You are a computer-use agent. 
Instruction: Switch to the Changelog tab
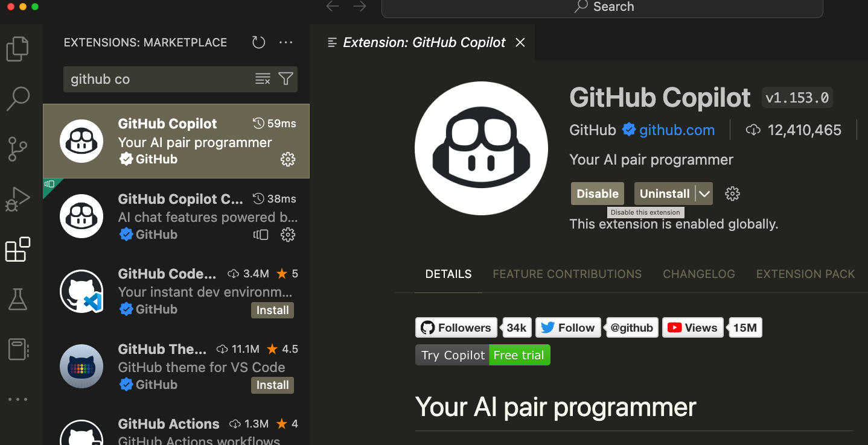click(698, 274)
